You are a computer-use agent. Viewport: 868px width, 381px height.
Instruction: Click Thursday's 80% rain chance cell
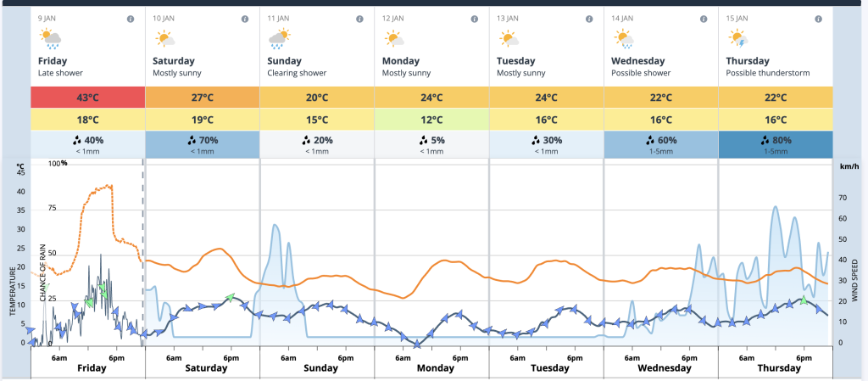tap(775, 144)
